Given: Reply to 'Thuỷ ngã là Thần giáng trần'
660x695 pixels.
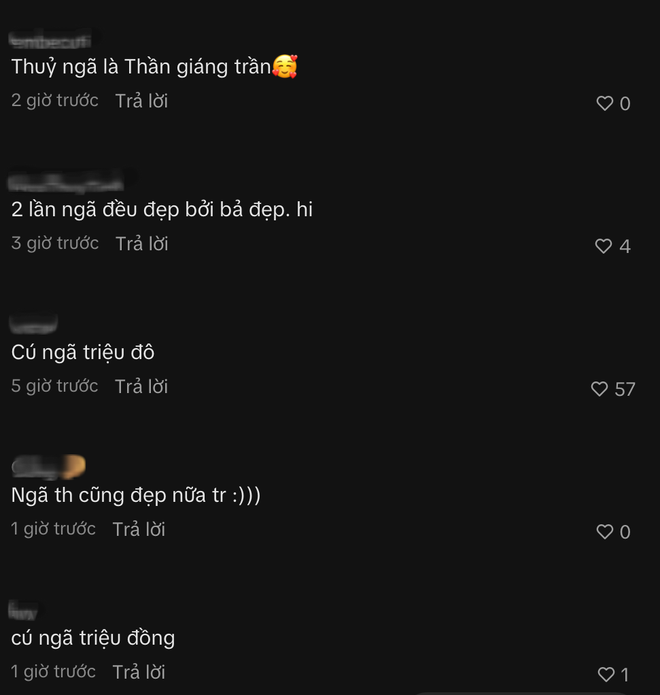Looking at the screenshot, I should pyautogui.click(x=141, y=101).
